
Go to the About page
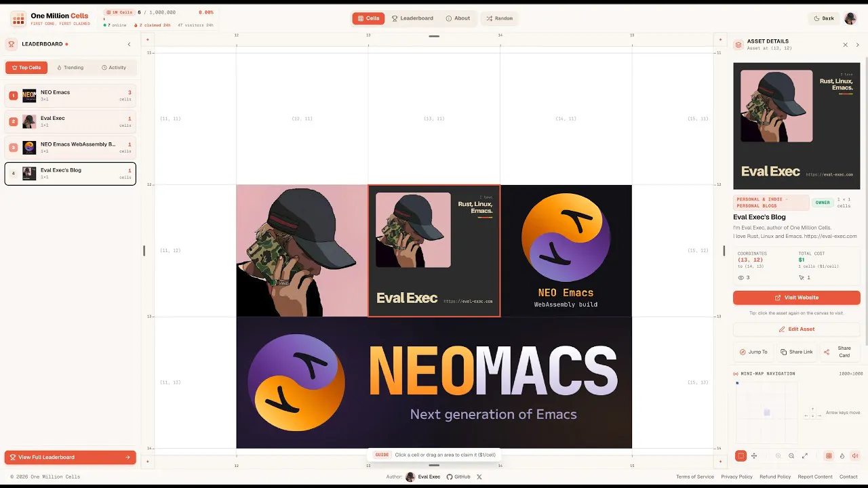(x=458, y=18)
